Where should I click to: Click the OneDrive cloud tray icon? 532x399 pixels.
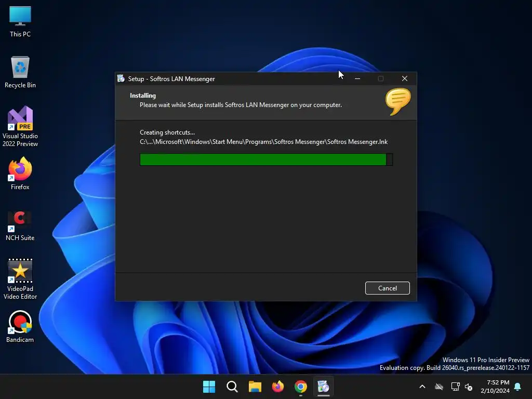(x=439, y=387)
